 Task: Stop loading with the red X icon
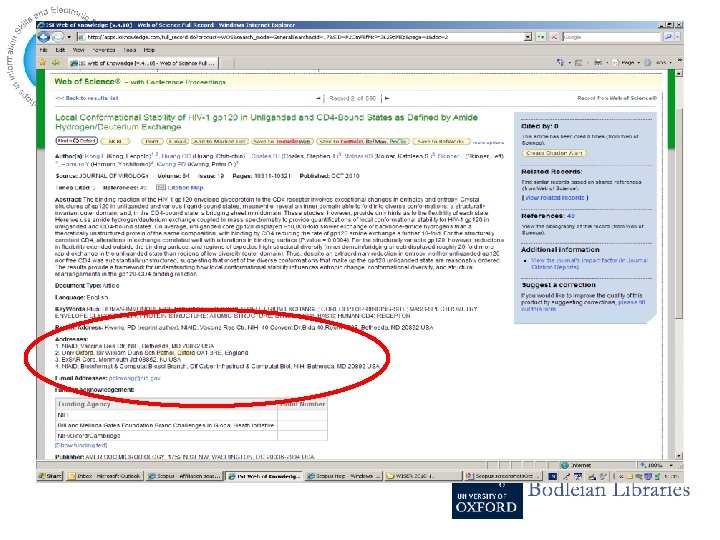tap(554, 37)
